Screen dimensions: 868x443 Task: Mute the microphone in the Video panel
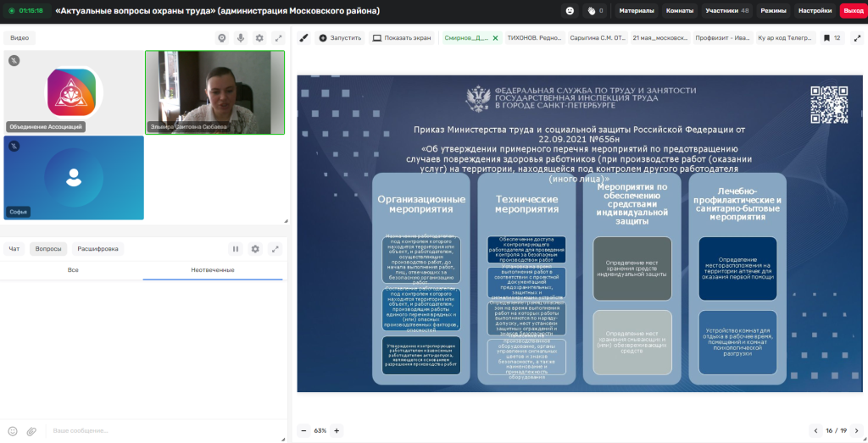tap(241, 38)
